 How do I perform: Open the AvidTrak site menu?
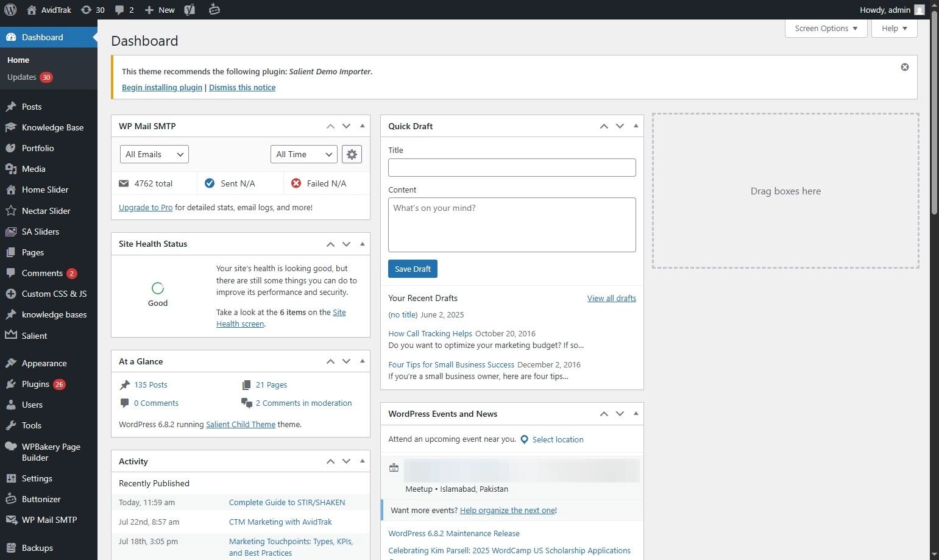(49, 10)
